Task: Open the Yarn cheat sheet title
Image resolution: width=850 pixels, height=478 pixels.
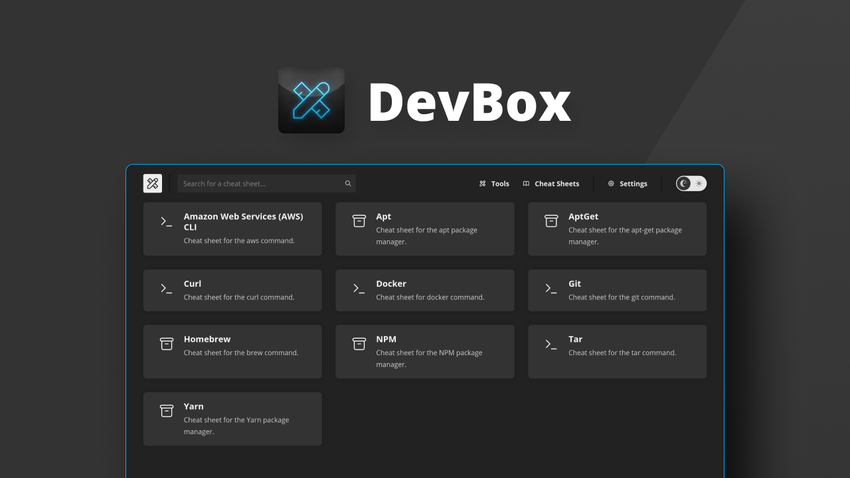Action: click(x=194, y=406)
